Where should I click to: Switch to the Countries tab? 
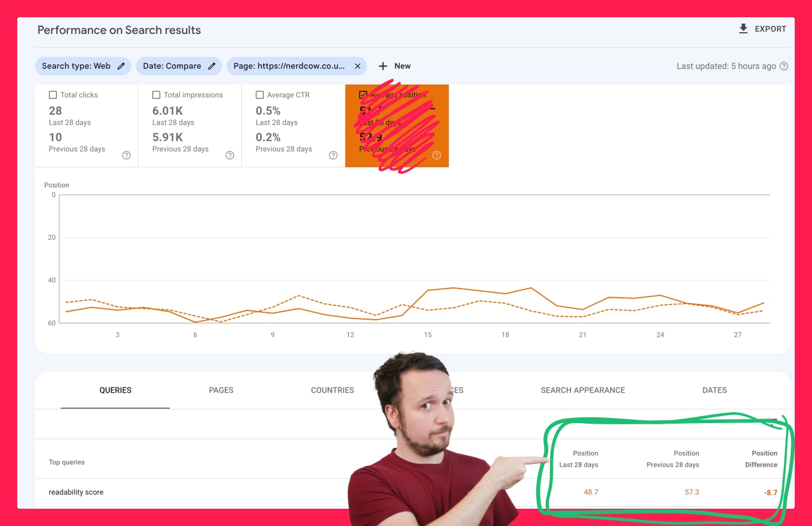tap(332, 390)
